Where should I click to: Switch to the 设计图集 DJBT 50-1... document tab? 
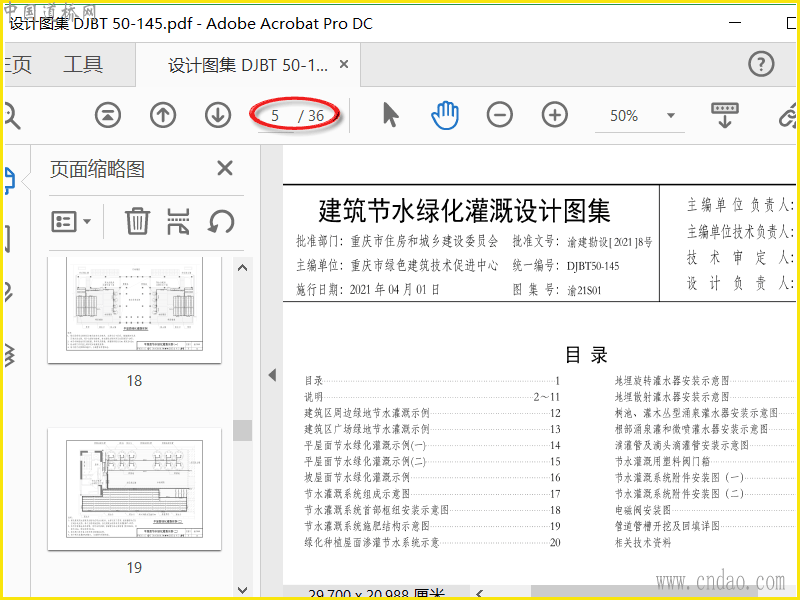[248, 65]
